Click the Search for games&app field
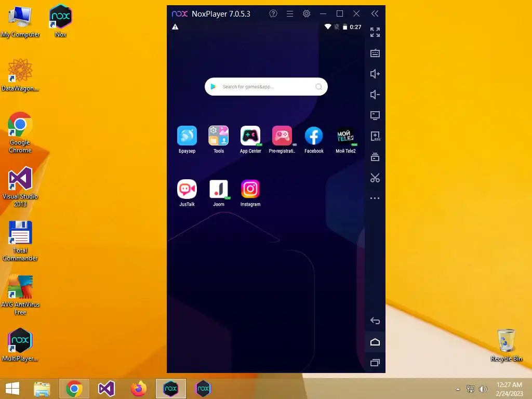The image size is (532, 399). (x=266, y=87)
